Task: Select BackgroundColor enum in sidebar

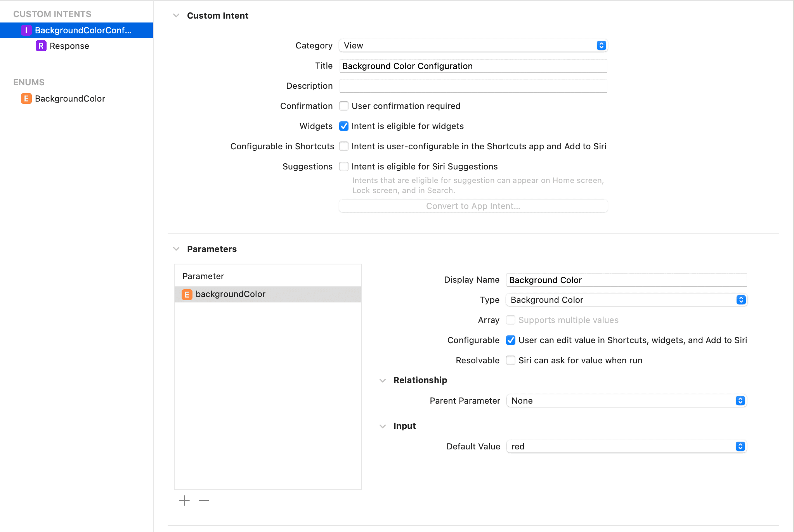Action: (70, 98)
